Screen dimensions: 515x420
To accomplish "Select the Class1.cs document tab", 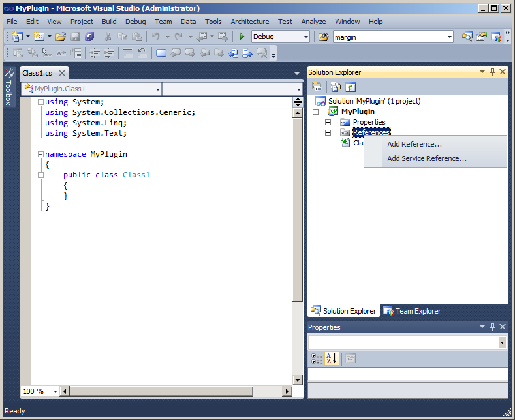I will point(37,73).
